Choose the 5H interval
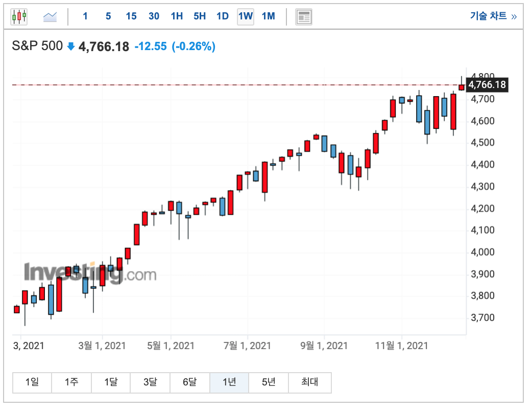Image resolution: width=532 pixels, height=412 pixels. pos(200,16)
